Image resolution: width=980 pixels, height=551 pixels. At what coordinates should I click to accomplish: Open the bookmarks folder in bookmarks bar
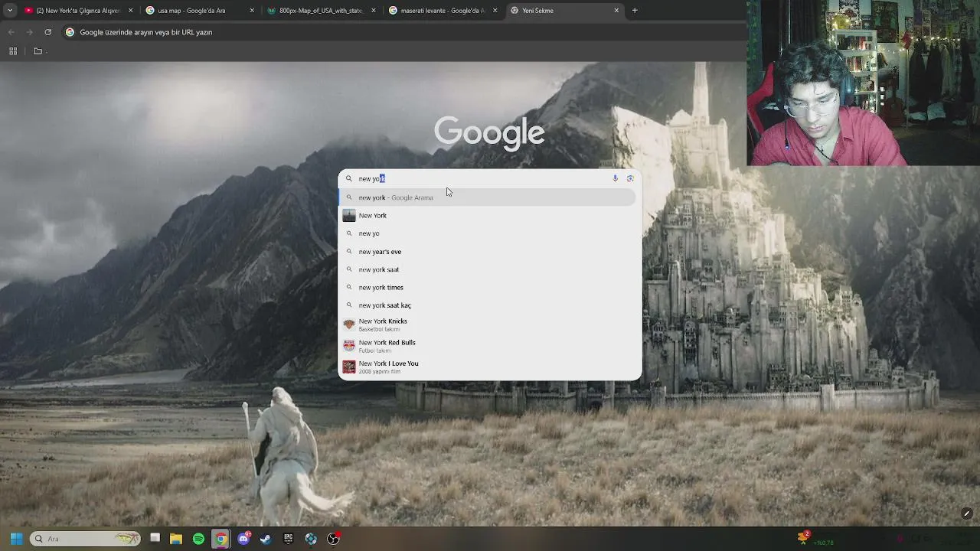(x=38, y=51)
